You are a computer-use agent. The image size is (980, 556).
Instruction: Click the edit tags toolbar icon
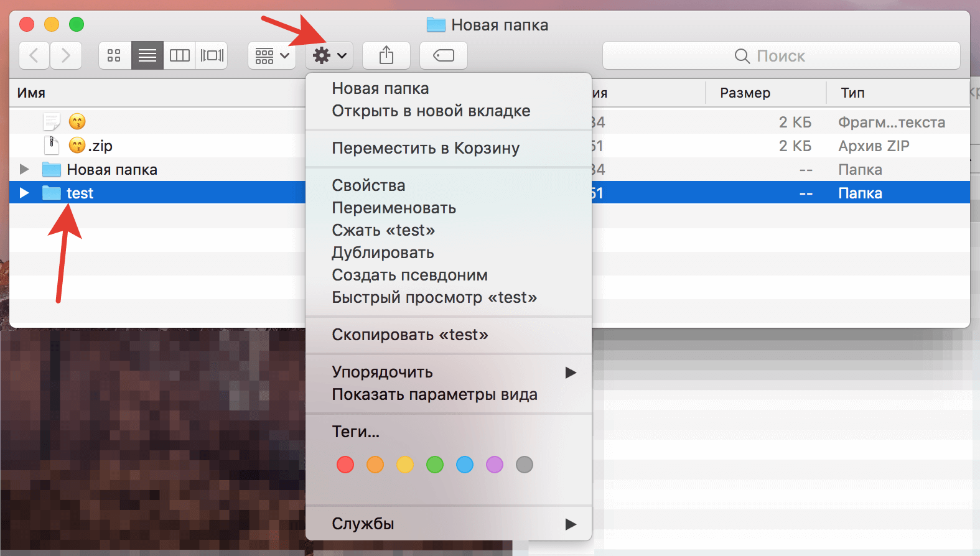coord(444,56)
